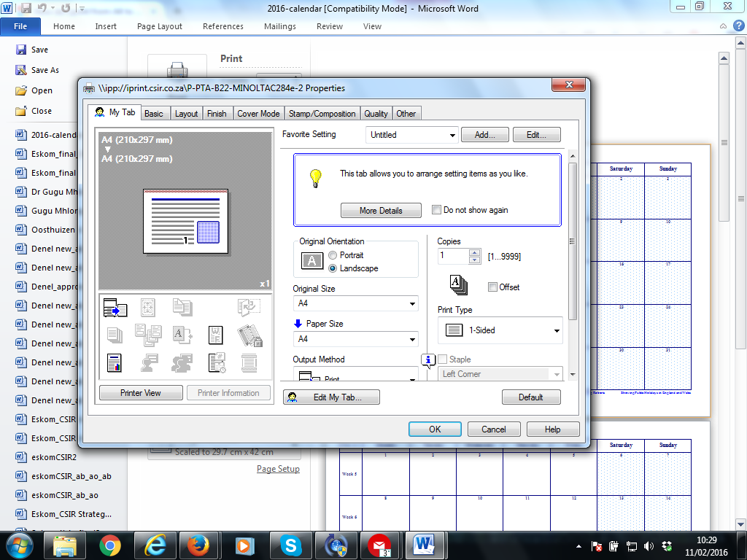Screen dimensions: 747x560
Task: Switch to the Finish tab
Action: pos(217,114)
